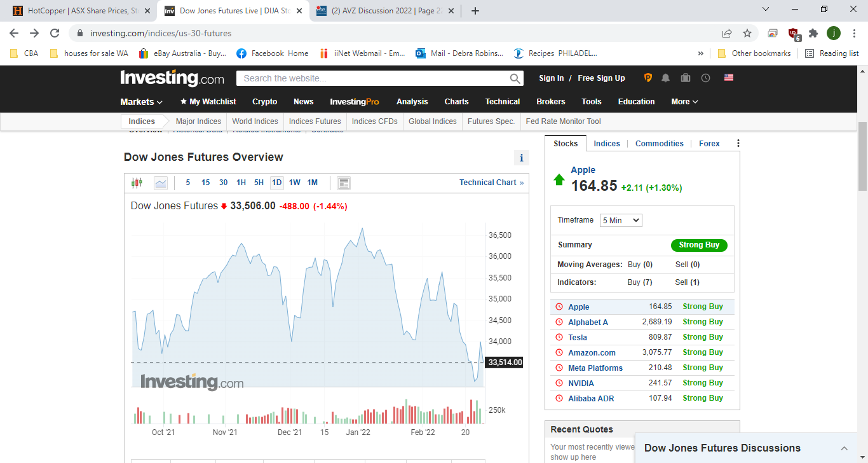Click the recent history clock icon
The height and width of the screenshot is (463, 868).
[x=705, y=78]
